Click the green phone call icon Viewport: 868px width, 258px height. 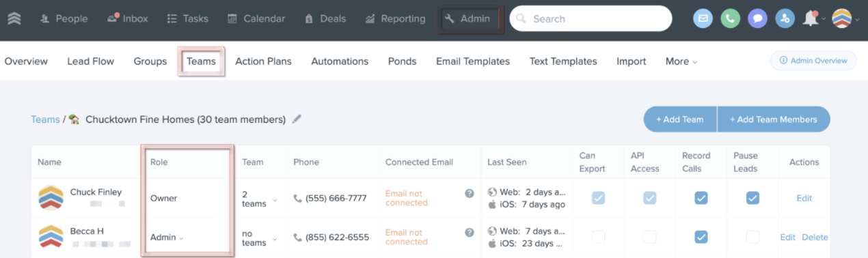pos(731,18)
